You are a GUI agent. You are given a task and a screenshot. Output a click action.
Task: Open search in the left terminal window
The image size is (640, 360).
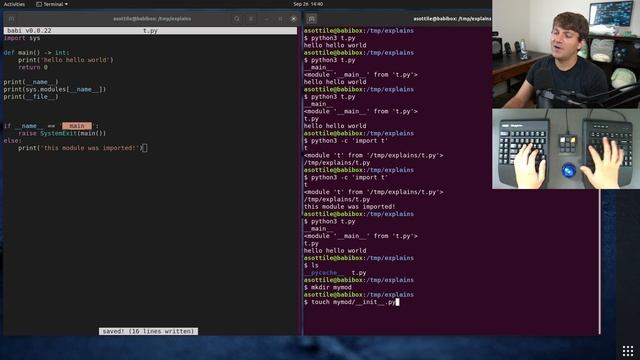coord(237,19)
